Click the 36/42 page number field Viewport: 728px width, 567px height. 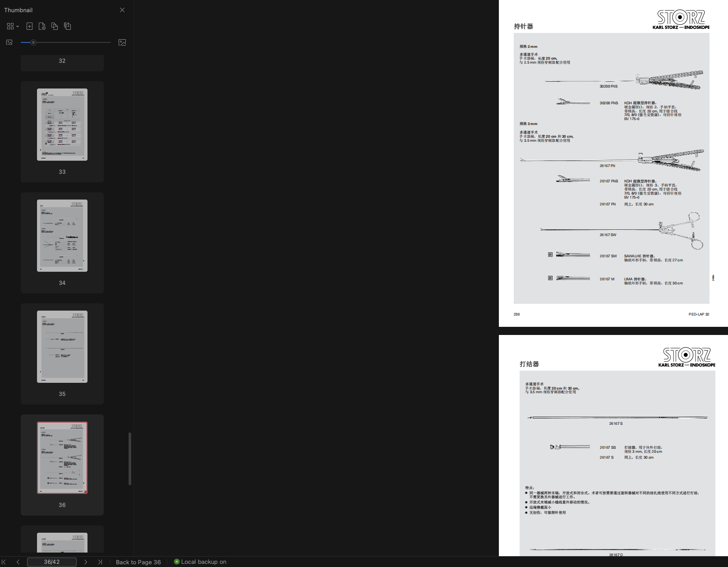tap(51, 562)
